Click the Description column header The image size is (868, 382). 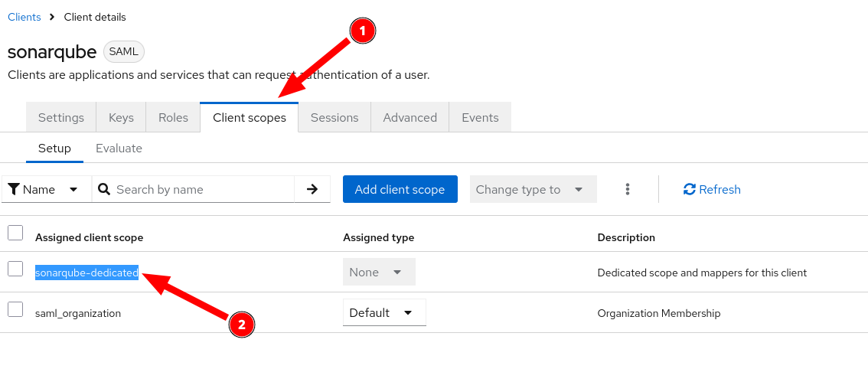point(626,237)
